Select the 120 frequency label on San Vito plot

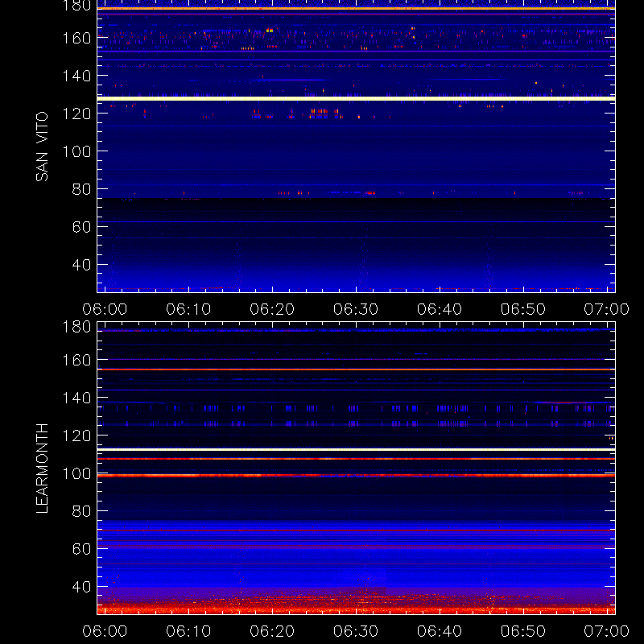click(x=76, y=114)
